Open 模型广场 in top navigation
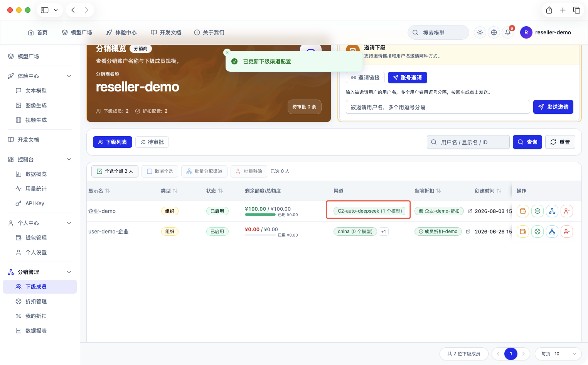Screen dimensions: 588x365 pos(77,32)
